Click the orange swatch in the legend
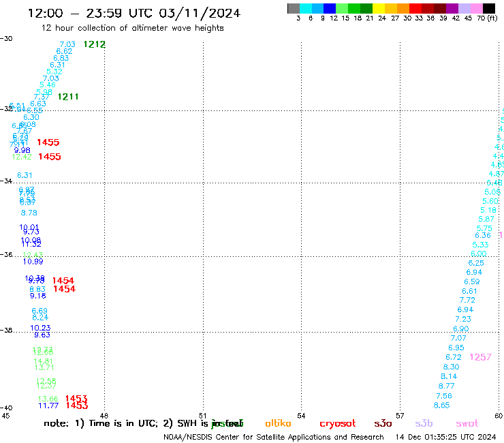504x443 pixels. click(x=403, y=9)
